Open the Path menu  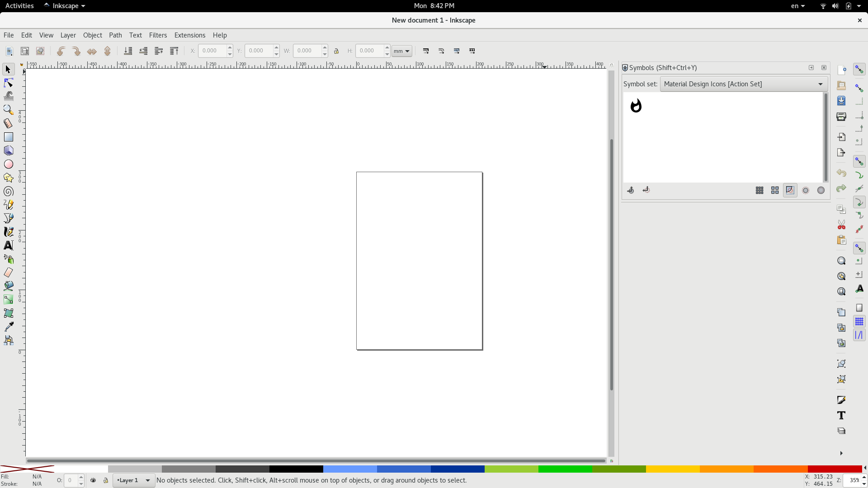[116, 35]
